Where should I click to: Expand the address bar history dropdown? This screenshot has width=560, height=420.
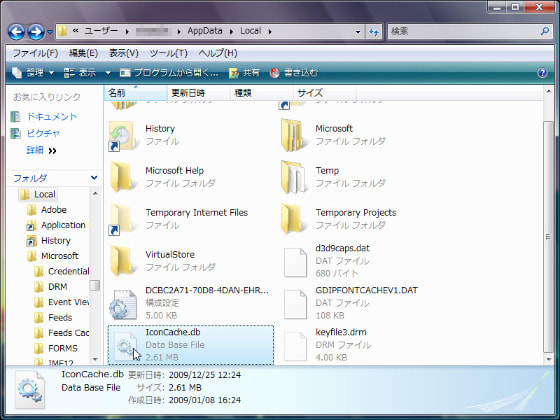358,32
